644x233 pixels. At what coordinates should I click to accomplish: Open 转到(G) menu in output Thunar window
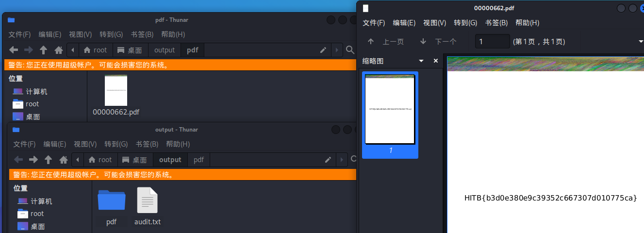click(116, 144)
